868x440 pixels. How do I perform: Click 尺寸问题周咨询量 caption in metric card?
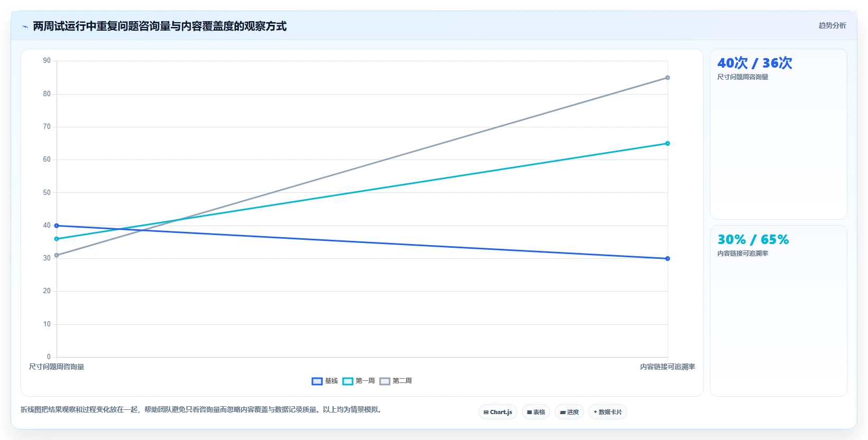pos(743,77)
